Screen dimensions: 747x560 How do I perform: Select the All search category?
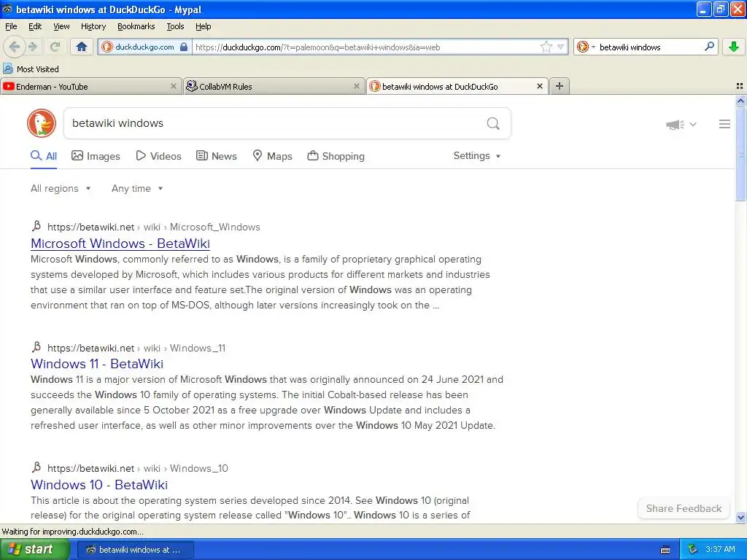[44, 156]
